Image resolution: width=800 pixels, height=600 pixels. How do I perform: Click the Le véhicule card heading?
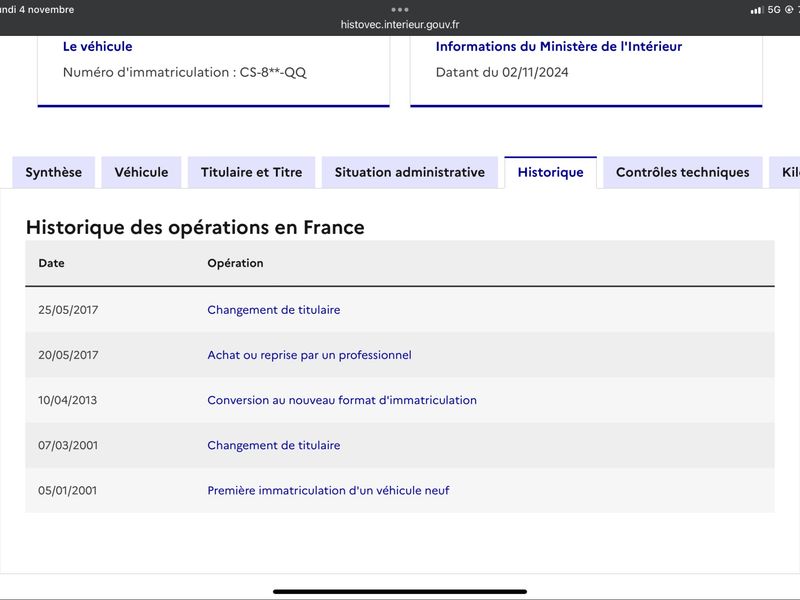point(97,46)
